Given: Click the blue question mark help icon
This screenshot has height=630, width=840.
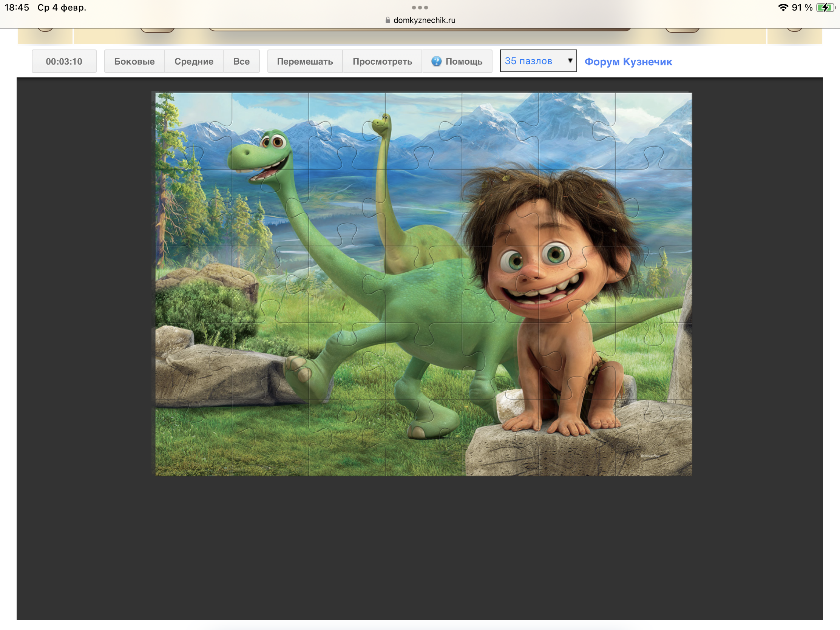Looking at the screenshot, I should coord(436,61).
